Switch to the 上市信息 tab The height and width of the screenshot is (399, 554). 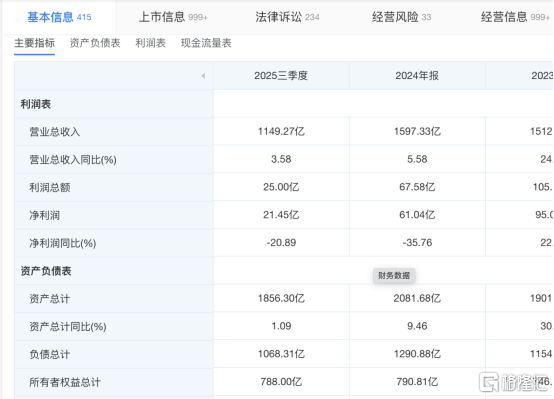173,17
